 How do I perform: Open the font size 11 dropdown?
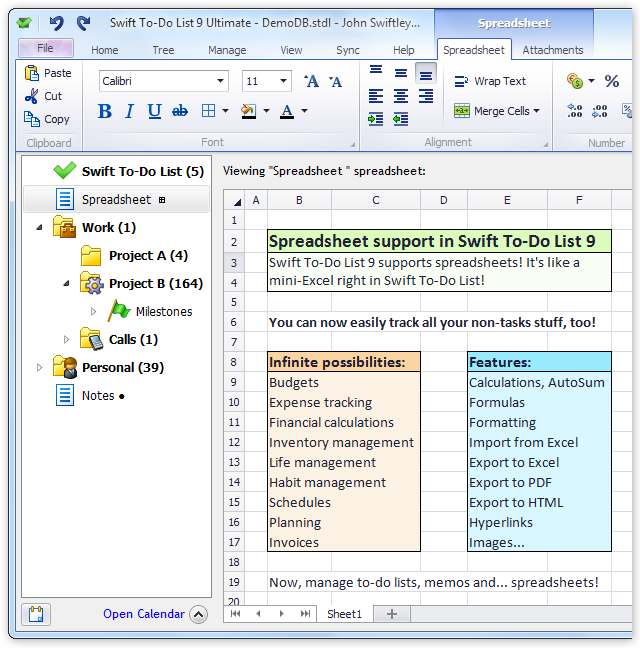coord(283,81)
